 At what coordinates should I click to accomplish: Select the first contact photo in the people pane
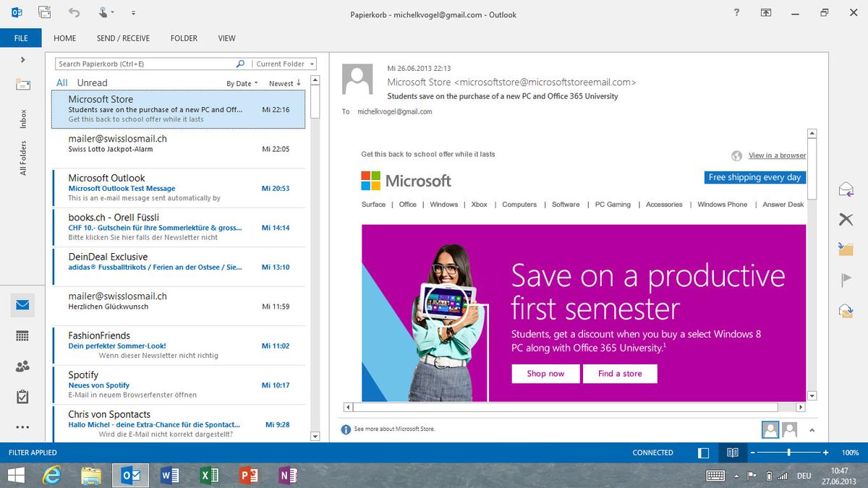pos(770,429)
